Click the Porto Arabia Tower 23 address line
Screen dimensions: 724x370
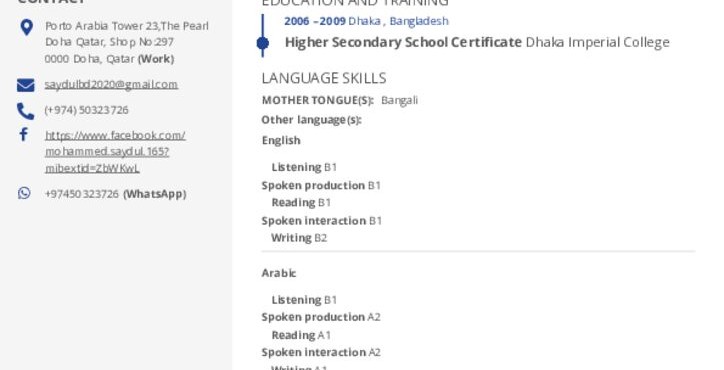tap(127, 26)
